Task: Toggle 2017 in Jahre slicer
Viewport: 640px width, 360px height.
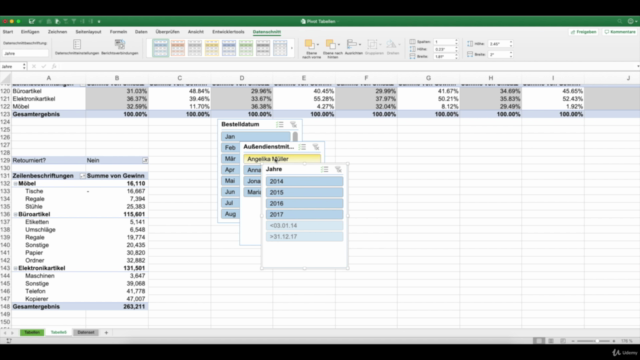Action: pos(304,214)
